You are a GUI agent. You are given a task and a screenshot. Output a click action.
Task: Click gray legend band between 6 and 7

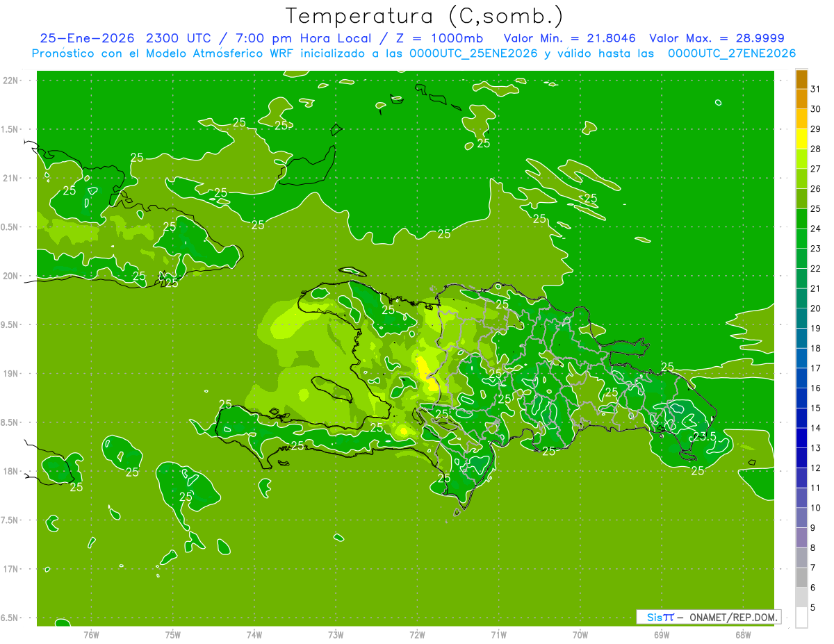[x=802, y=578]
